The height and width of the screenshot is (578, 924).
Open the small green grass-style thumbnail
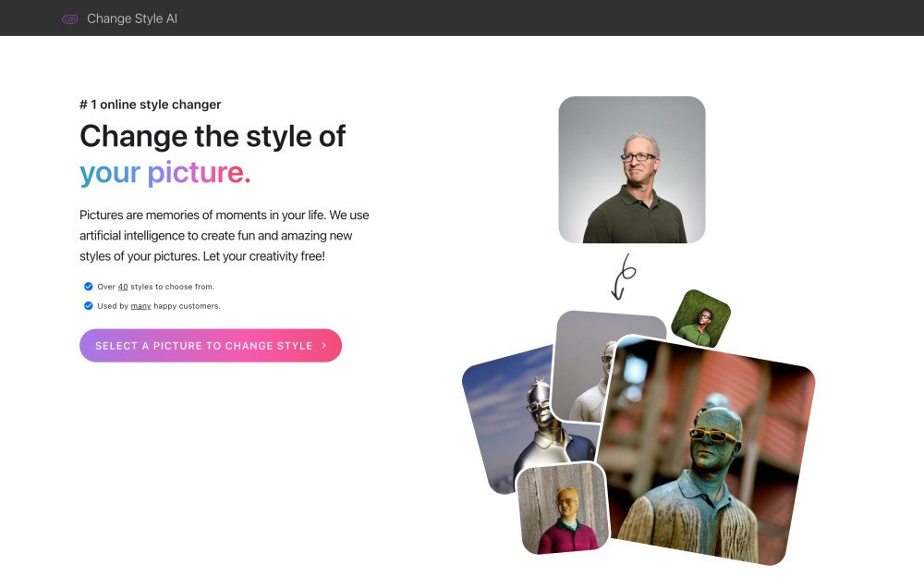[x=701, y=318]
